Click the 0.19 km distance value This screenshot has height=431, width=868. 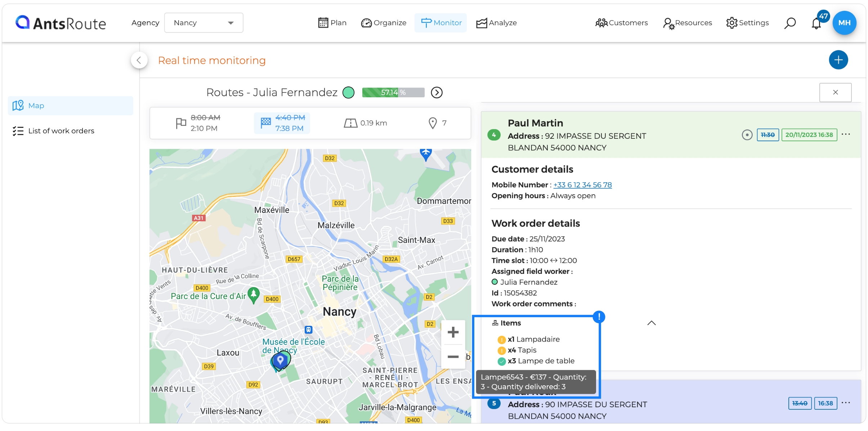tap(373, 123)
